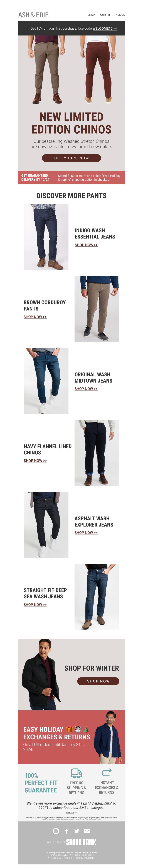Open the Twitter bird icon
Viewport: 143px width, 868px height.
pos(77,831)
